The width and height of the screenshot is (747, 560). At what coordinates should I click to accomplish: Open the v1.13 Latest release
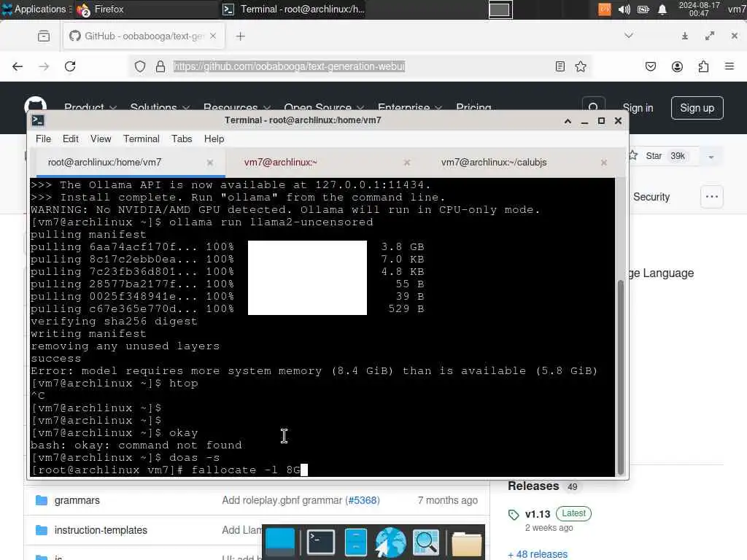point(538,514)
